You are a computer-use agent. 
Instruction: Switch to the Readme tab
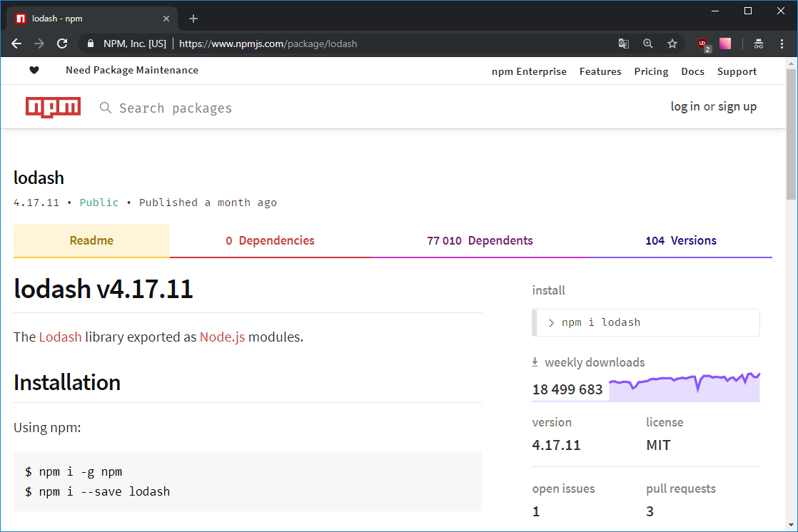pyautogui.click(x=91, y=240)
